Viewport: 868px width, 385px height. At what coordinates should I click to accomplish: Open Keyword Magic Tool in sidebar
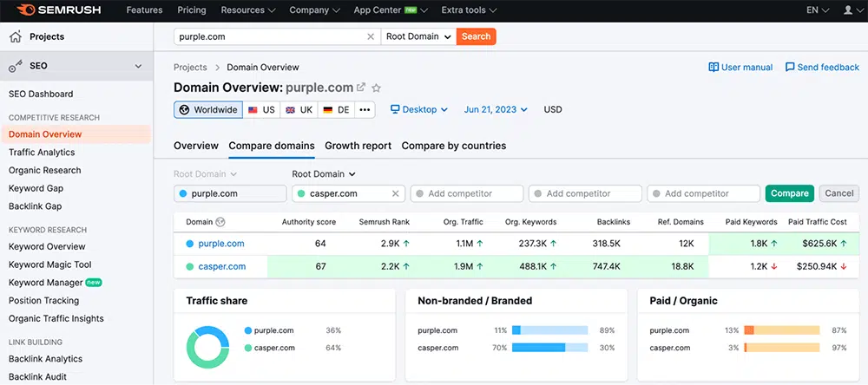tap(49, 264)
